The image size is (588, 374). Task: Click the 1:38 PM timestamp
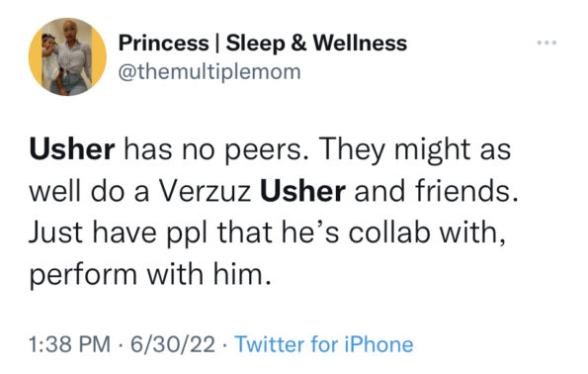(70, 344)
